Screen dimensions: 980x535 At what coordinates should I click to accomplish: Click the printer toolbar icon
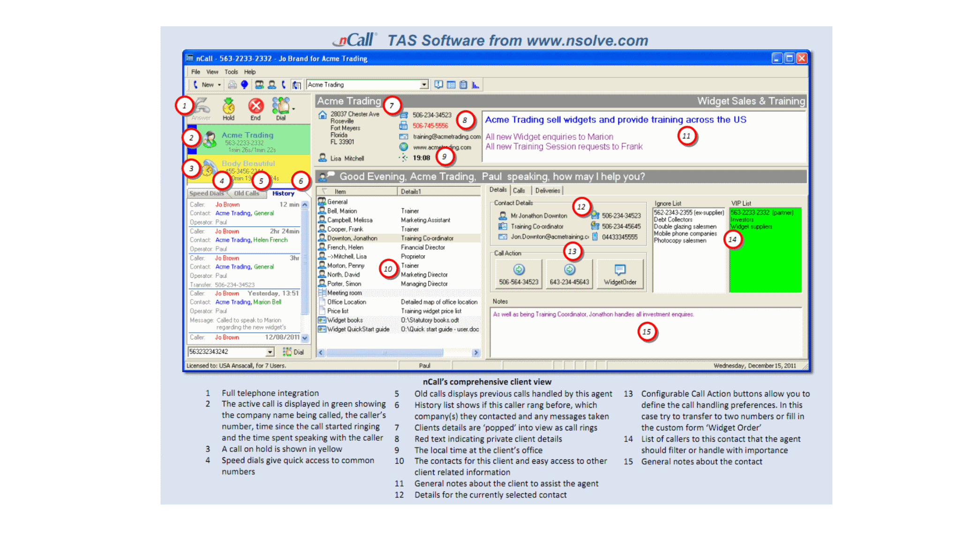tap(232, 85)
